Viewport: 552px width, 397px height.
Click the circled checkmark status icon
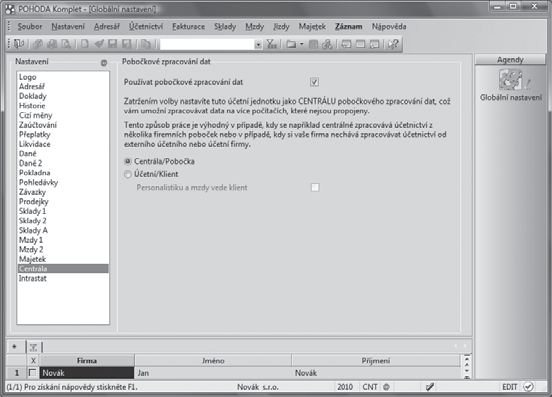(528, 386)
